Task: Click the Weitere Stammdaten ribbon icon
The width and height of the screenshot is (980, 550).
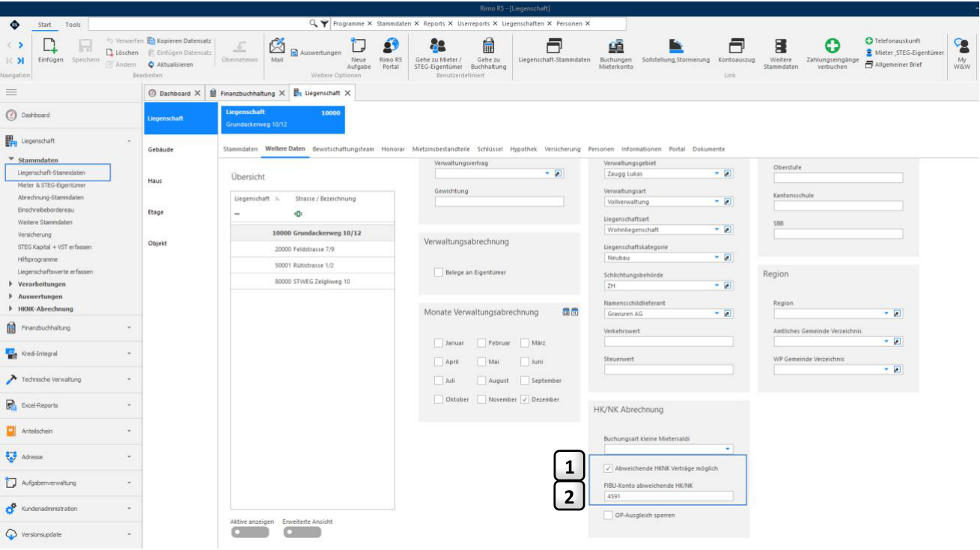Action: click(781, 46)
